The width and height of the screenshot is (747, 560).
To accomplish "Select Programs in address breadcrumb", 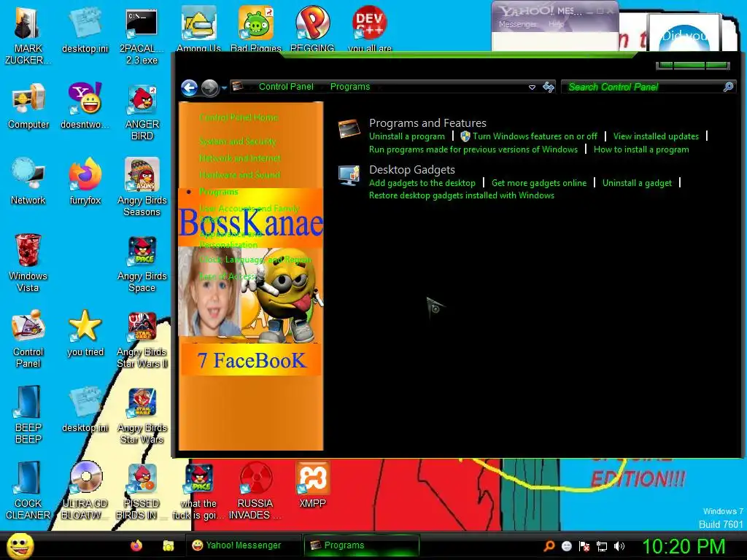I will coord(349,87).
